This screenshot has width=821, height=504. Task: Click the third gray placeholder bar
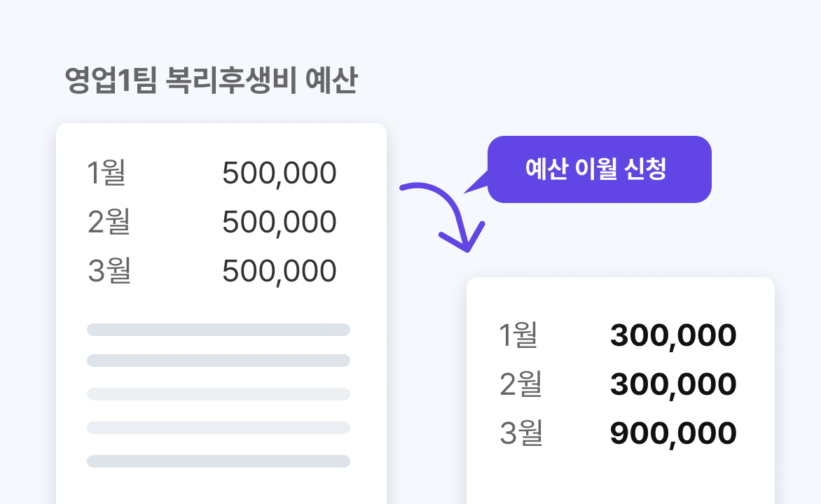pos(219,394)
